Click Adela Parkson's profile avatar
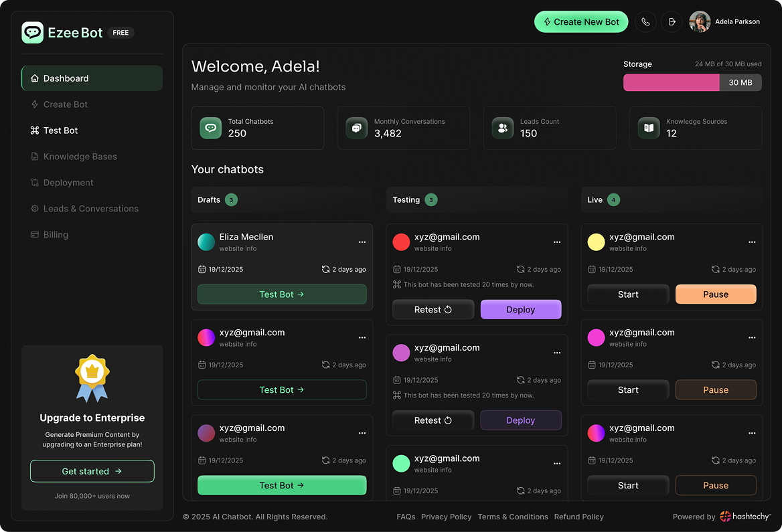This screenshot has width=782, height=532. 700,21
